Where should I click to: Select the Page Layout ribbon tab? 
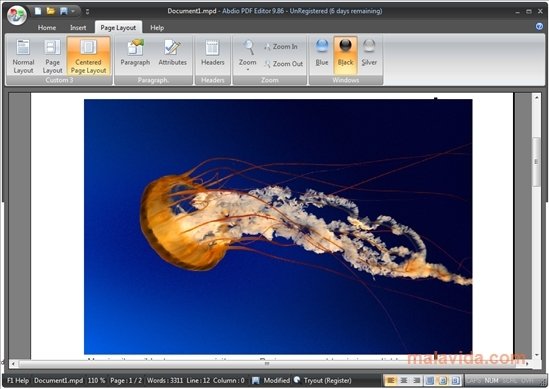click(118, 28)
